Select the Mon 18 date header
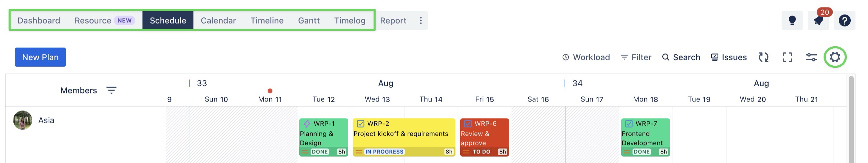Image resolution: width=868 pixels, height=163 pixels. 645,99
